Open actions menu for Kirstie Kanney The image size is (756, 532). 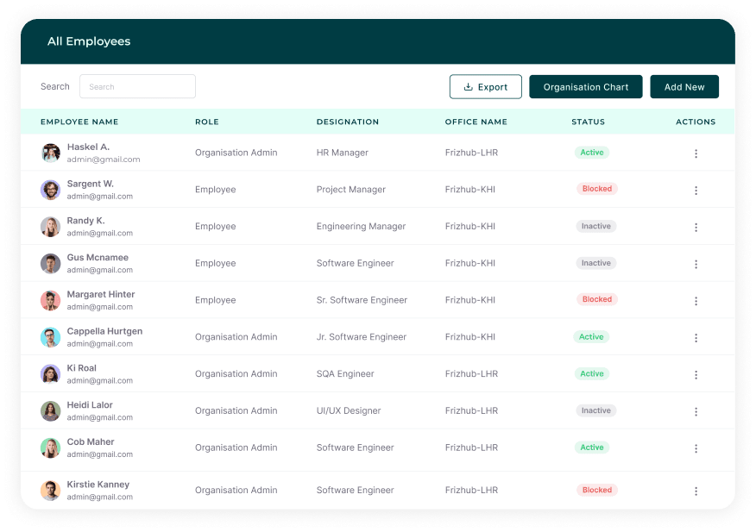pyautogui.click(x=696, y=491)
